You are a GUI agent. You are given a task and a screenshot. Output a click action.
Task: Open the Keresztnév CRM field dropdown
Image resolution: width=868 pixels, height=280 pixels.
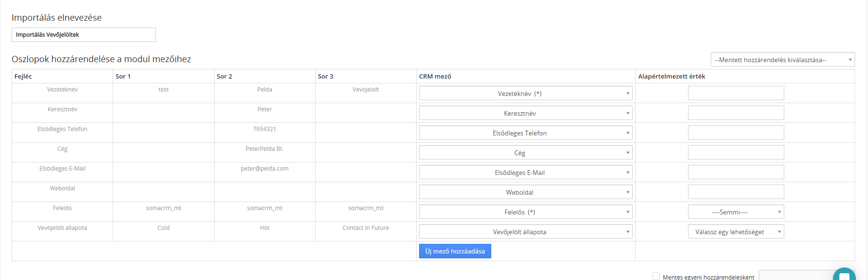click(525, 113)
